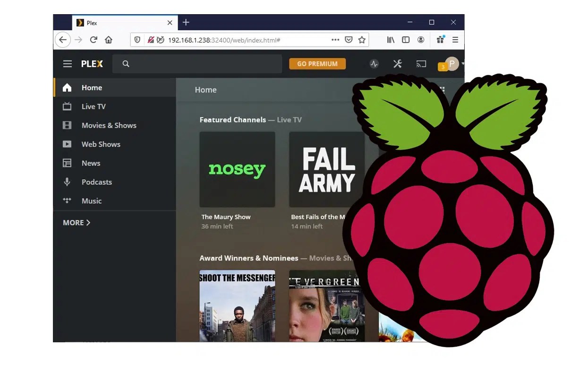Open a new browser tab
The width and height of the screenshot is (588, 365).
tap(186, 22)
